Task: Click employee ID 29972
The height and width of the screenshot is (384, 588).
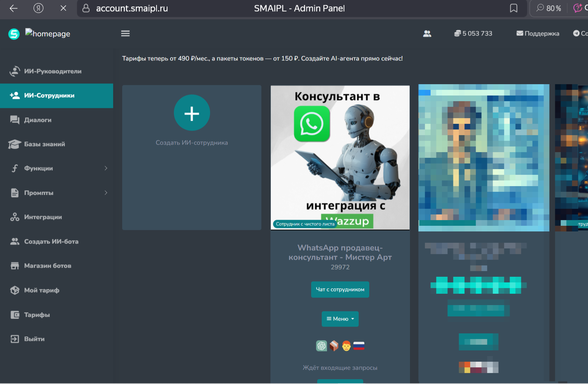Action: (340, 267)
